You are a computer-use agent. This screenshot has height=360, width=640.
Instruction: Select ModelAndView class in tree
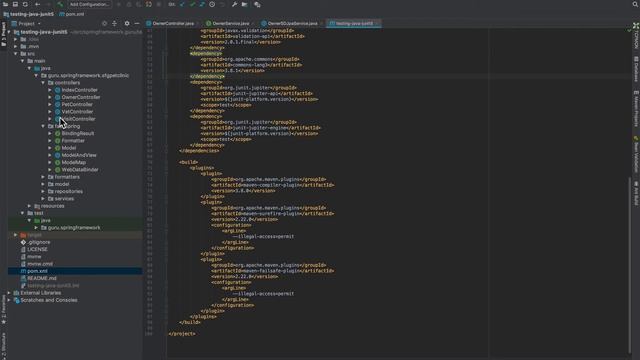(79, 155)
